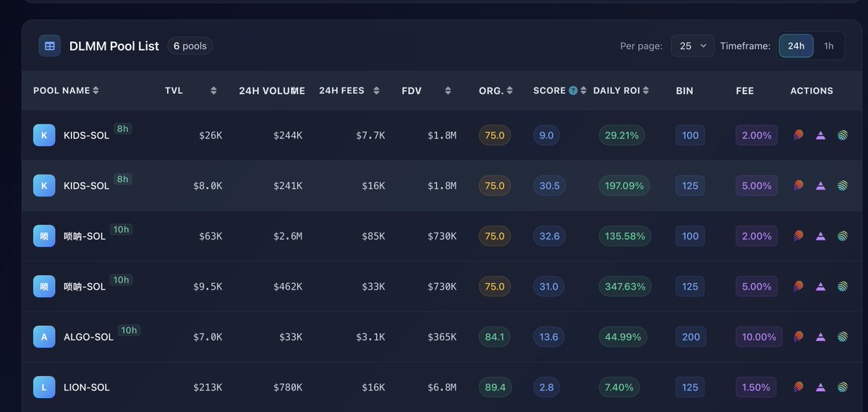This screenshot has width=868, height=412.
Task: Click the 6 pools count badge
Action: click(190, 46)
